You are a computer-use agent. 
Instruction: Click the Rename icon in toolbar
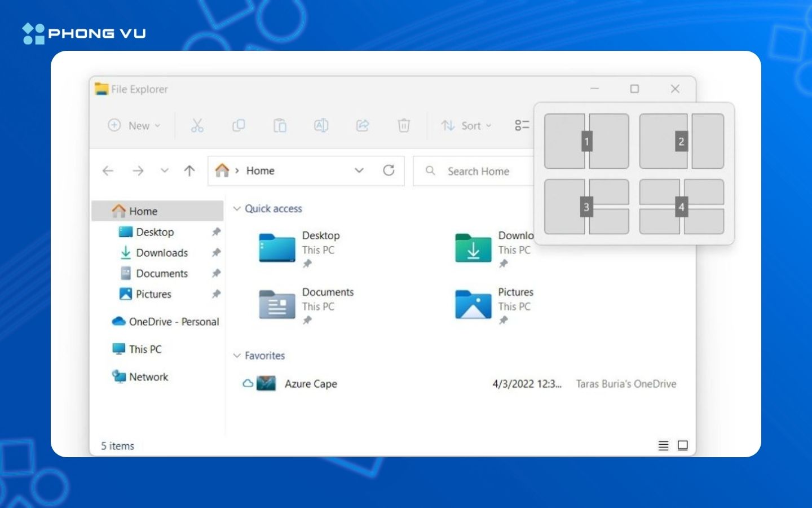point(321,125)
